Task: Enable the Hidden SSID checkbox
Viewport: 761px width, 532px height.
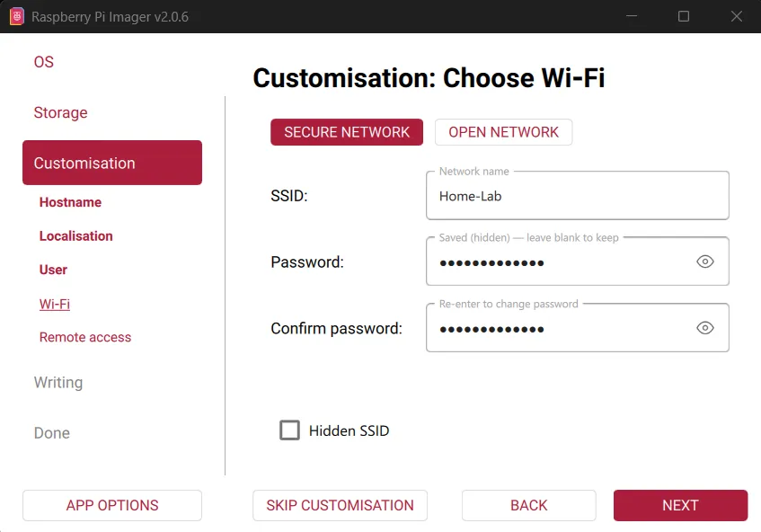Action: [289, 430]
